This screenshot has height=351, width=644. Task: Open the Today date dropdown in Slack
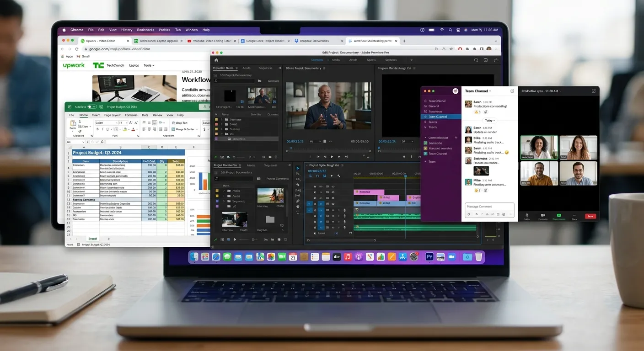(x=491, y=120)
